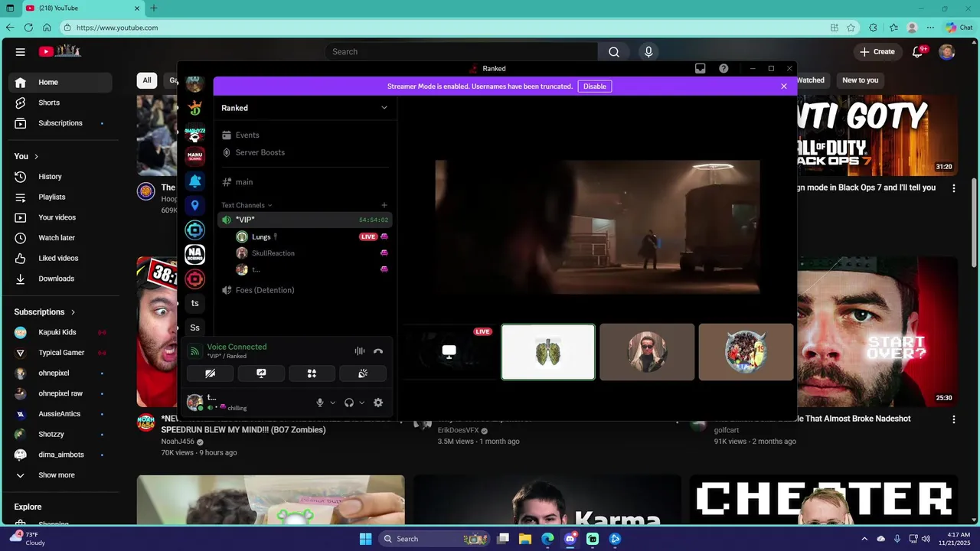Open Server Boosts in Ranked server
Image resolution: width=980 pixels, height=551 pixels.
pyautogui.click(x=304, y=152)
